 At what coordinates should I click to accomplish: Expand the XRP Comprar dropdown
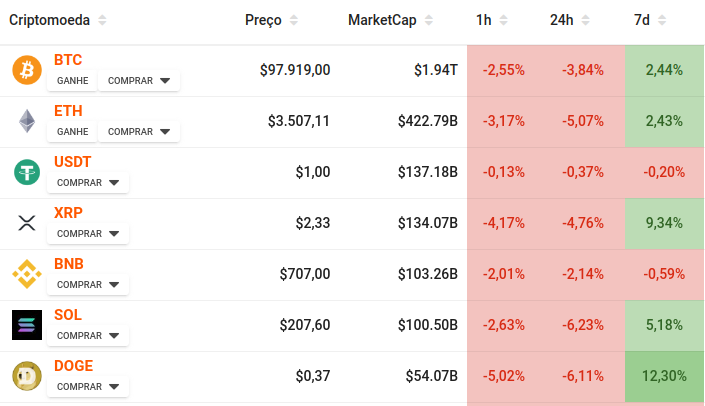point(90,233)
